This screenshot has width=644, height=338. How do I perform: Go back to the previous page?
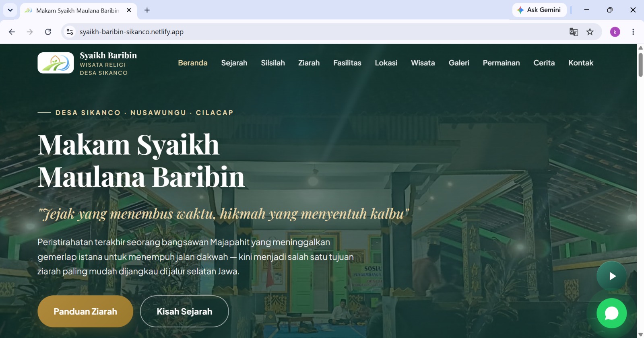12,32
